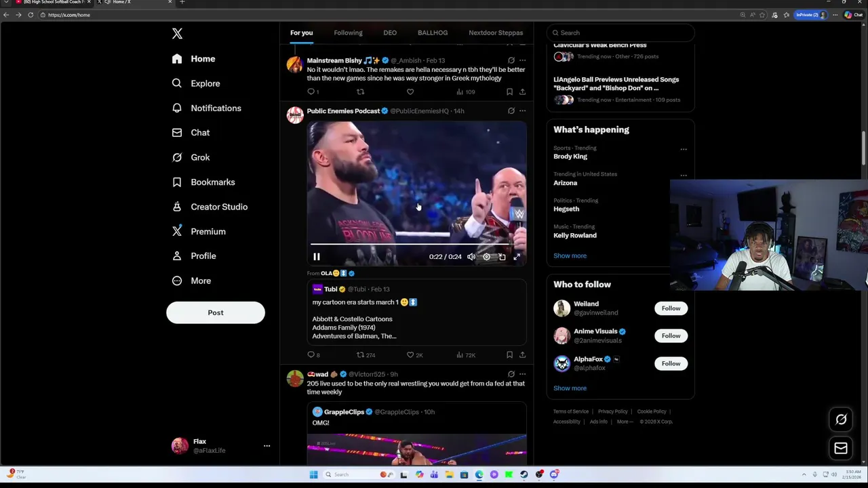
Task: Reply to the Mainstream Bishy post
Action: (313, 91)
